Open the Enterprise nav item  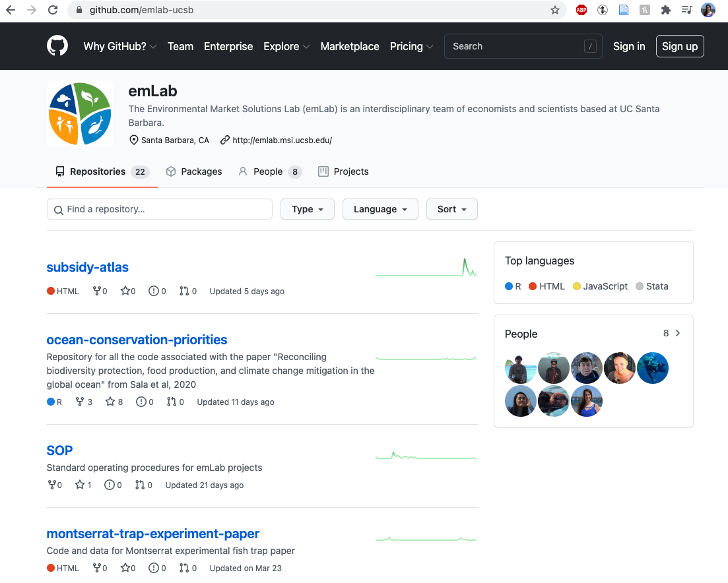pos(228,46)
